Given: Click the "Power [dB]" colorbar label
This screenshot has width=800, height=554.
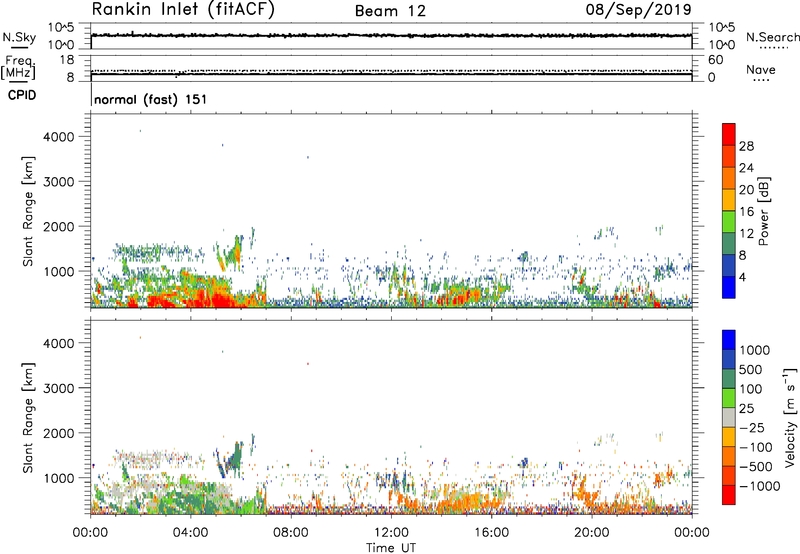Looking at the screenshot, I should point(763,211).
